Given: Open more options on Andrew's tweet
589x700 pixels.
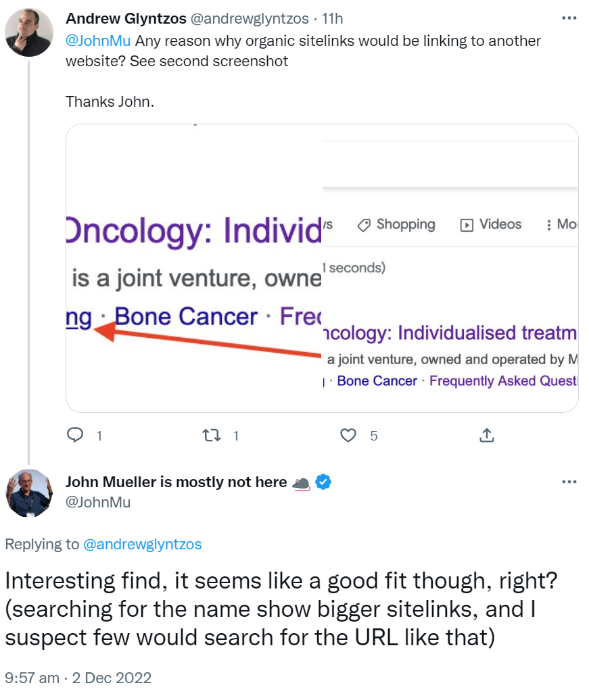Looking at the screenshot, I should click(569, 18).
